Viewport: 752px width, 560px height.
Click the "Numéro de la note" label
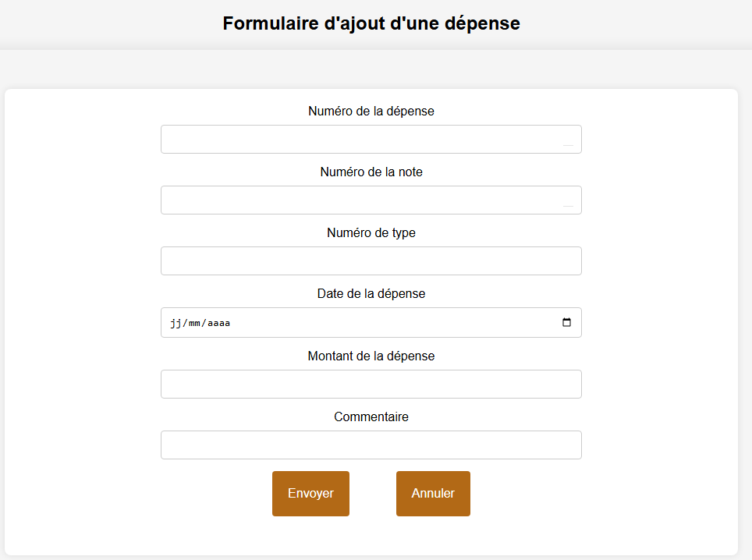(371, 172)
